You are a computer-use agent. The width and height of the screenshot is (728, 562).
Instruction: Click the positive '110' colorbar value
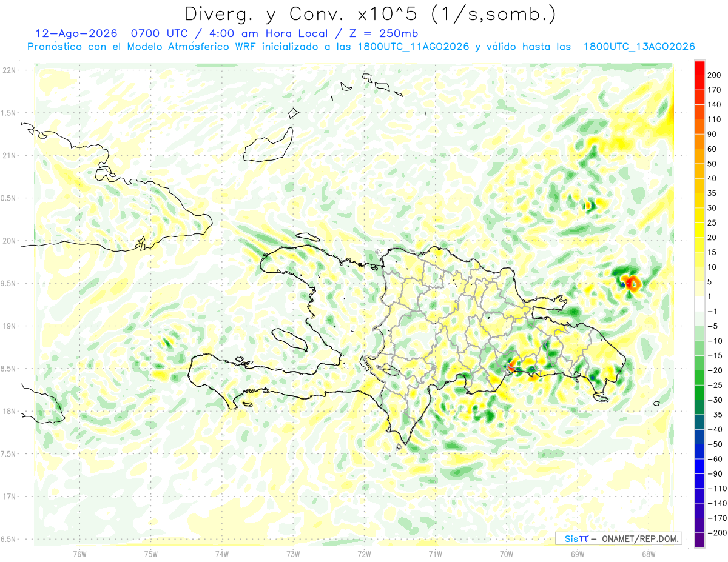(714, 119)
